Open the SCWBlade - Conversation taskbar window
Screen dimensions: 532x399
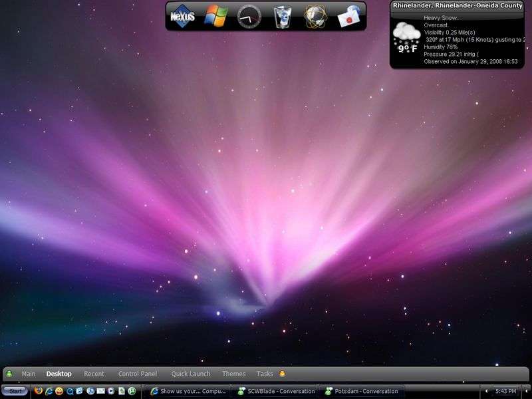pyautogui.click(x=277, y=391)
